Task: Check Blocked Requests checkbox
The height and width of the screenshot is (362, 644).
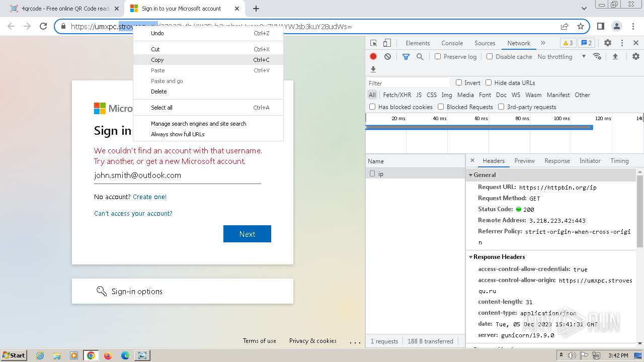Action: (x=441, y=107)
